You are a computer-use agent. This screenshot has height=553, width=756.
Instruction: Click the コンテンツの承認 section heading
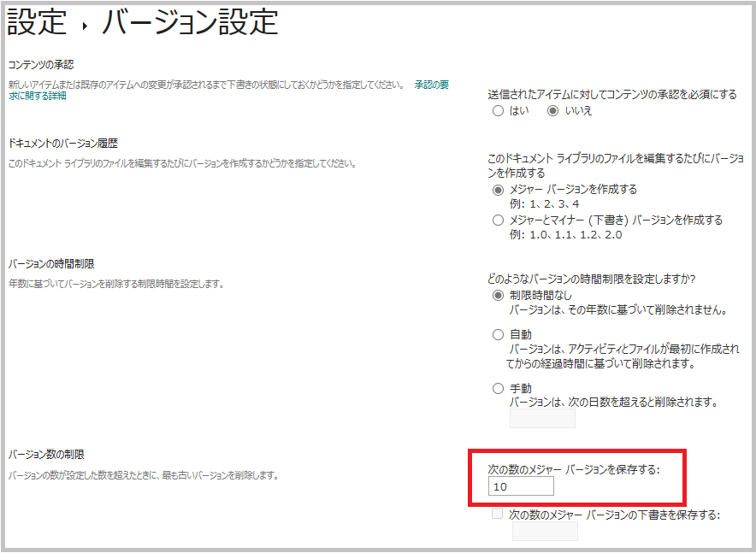41,65
